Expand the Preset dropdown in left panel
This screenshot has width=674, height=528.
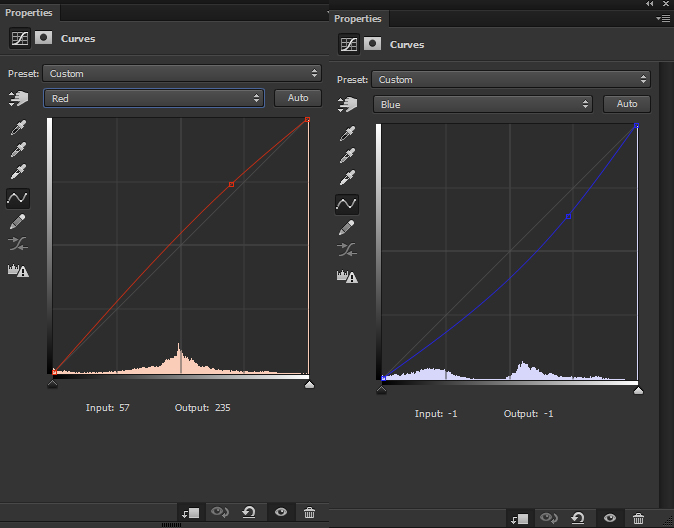pyautogui.click(x=181, y=73)
